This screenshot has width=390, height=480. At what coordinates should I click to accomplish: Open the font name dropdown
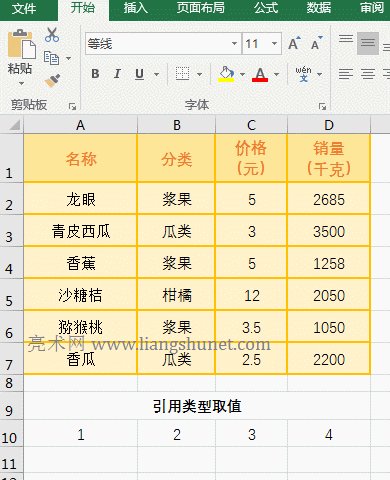[234, 43]
